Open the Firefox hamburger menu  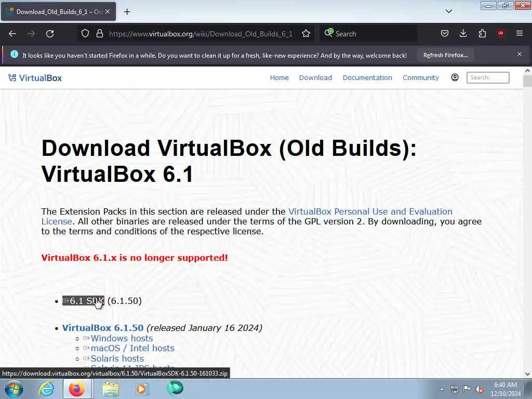coord(520,33)
